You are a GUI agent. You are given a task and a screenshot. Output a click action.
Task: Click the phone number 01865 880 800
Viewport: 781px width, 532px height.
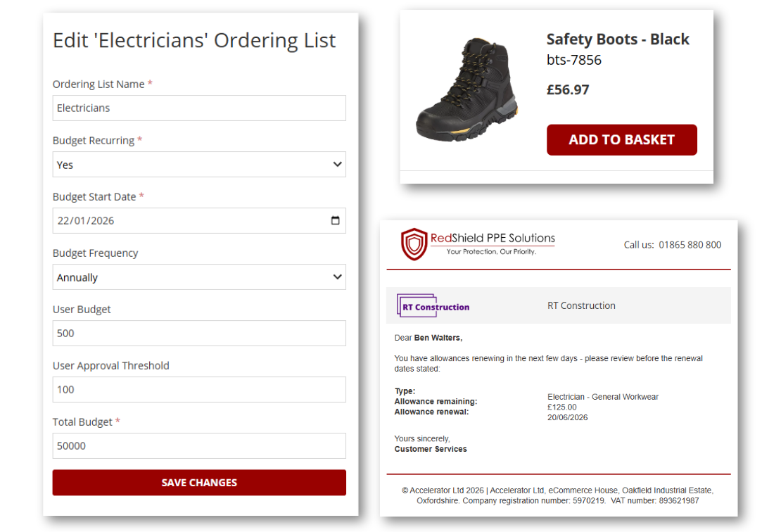coord(689,245)
